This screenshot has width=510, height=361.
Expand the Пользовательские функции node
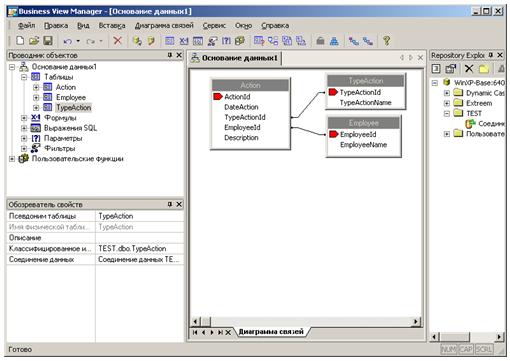(x=12, y=159)
